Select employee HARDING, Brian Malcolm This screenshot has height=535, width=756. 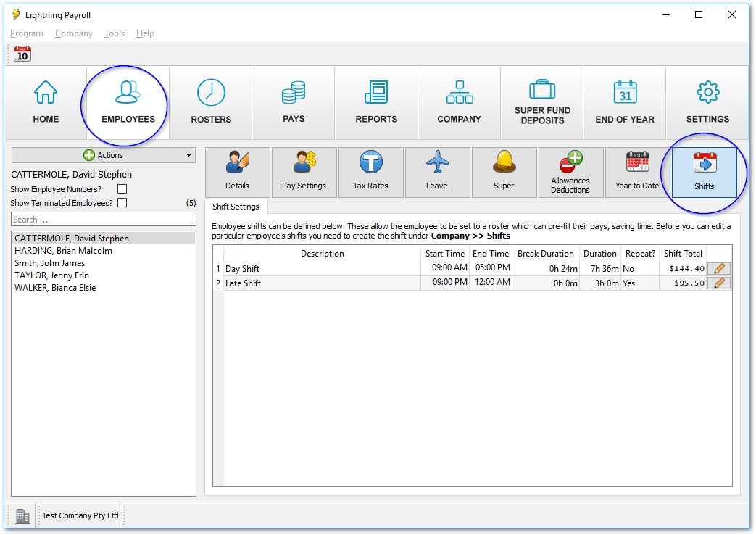pyautogui.click(x=104, y=251)
